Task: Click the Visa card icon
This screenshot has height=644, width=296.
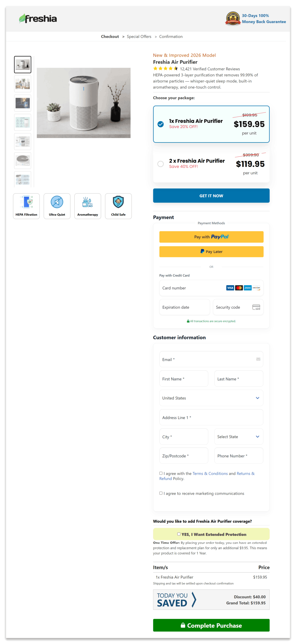Action: click(230, 288)
